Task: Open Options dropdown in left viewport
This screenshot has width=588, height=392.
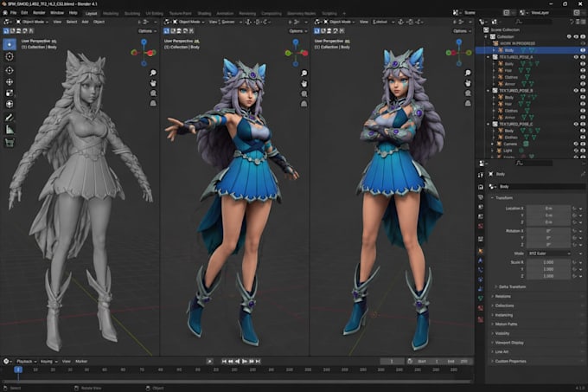Action: [147, 31]
